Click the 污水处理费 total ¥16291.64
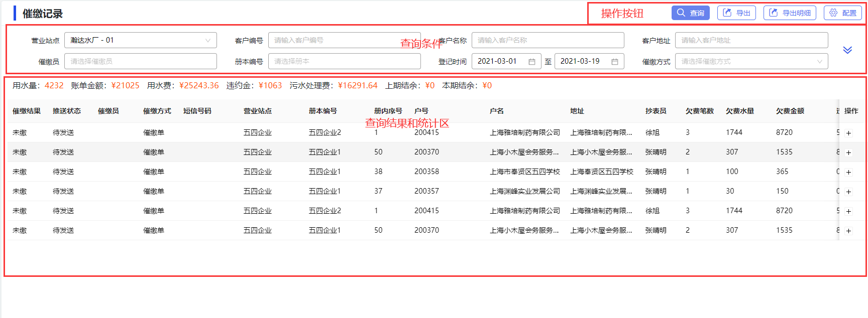Image resolution: width=868 pixels, height=318 pixels. pyautogui.click(x=358, y=85)
